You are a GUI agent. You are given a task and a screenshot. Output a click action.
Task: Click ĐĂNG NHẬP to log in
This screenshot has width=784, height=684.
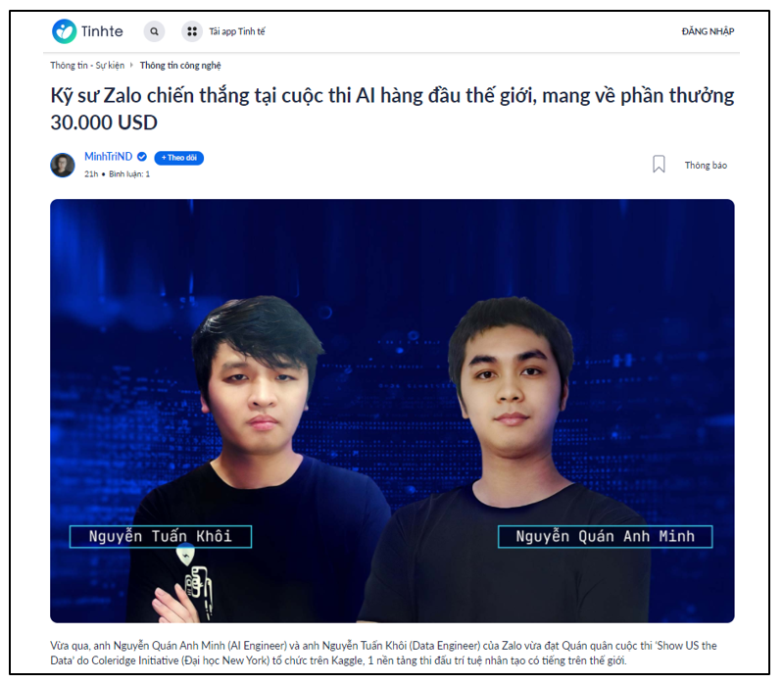[708, 31]
